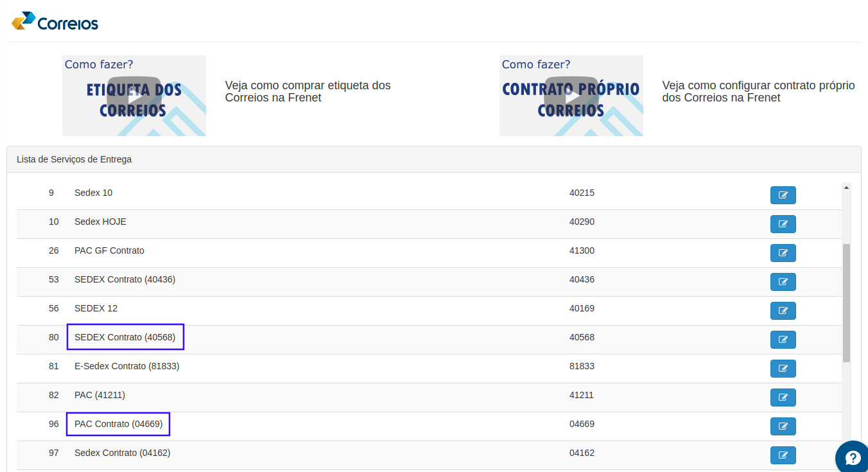Click the code value 41300
The width and height of the screenshot is (868, 472).
point(582,250)
